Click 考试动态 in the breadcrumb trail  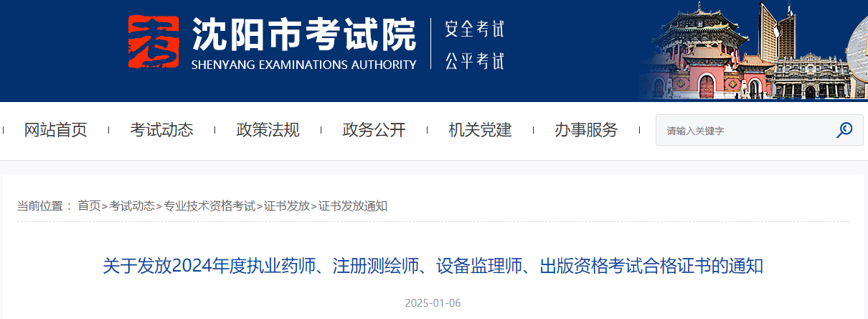(x=132, y=205)
